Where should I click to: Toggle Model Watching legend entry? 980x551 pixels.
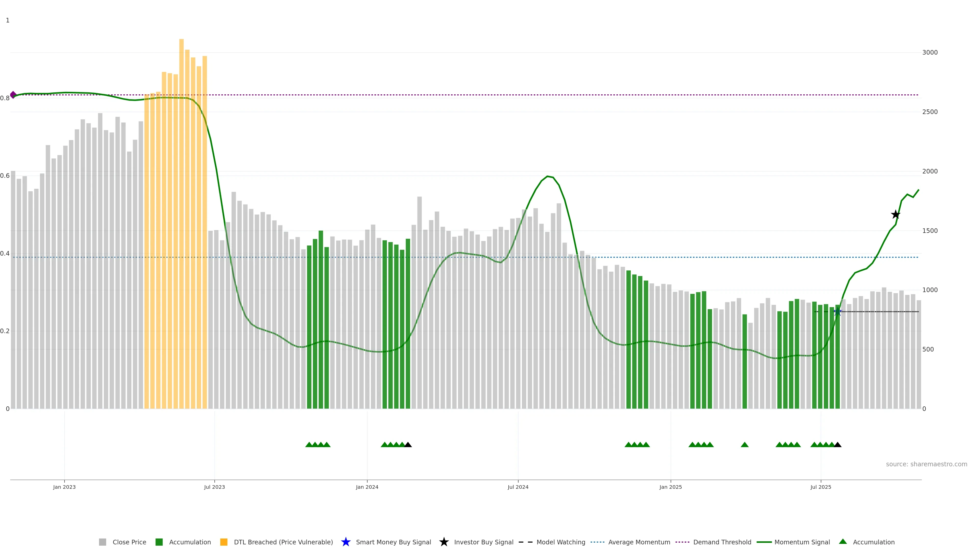560,542
